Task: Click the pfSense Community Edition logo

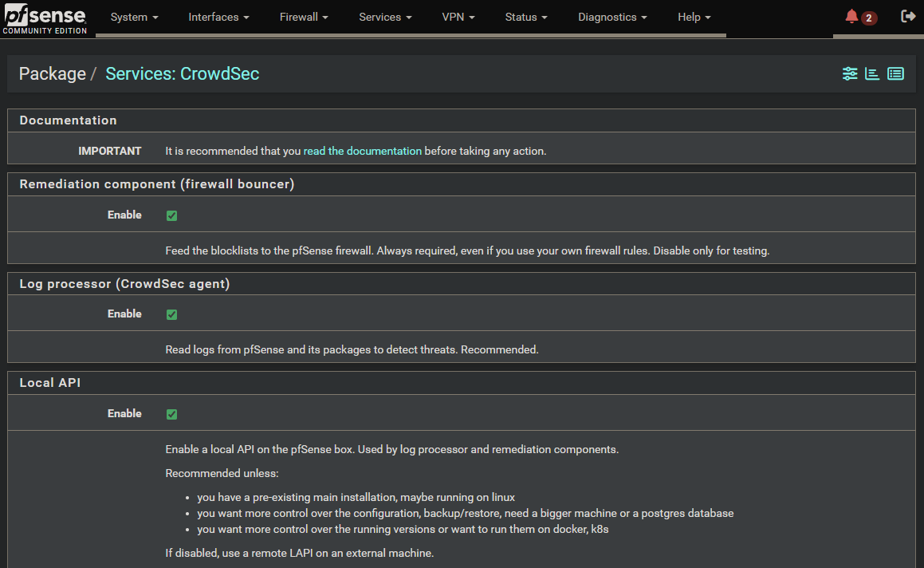Action: (x=47, y=19)
